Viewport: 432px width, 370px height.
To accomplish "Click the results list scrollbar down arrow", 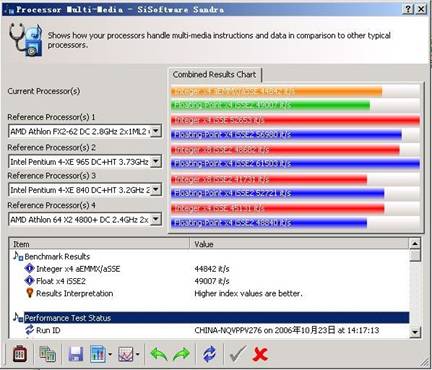I will point(415,332).
